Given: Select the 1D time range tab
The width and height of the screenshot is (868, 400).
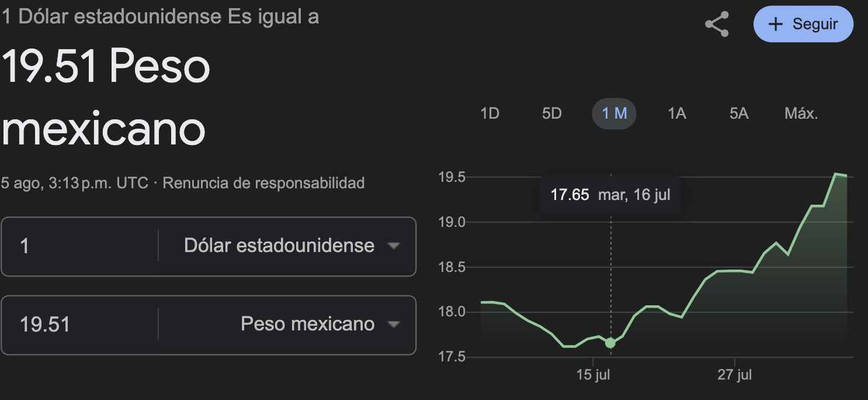Looking at the screenshot, I should (489, 113).
